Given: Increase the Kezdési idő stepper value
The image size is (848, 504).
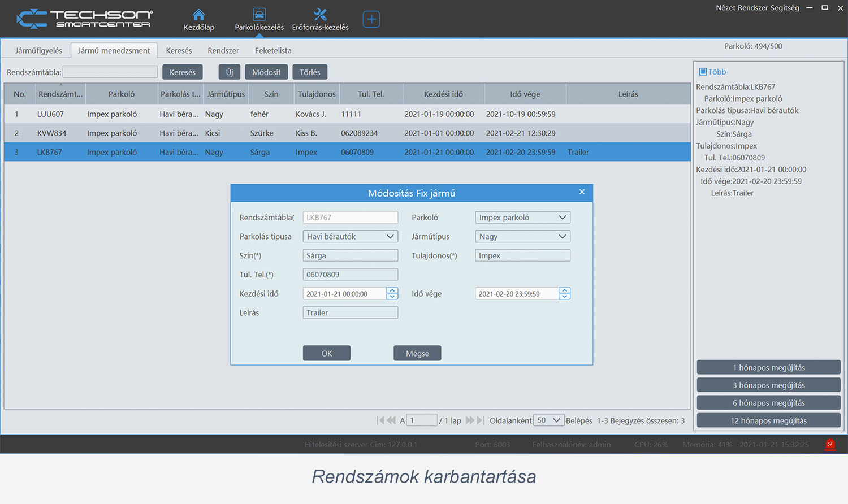Looking at the screenshot, I should pos(392,290).
